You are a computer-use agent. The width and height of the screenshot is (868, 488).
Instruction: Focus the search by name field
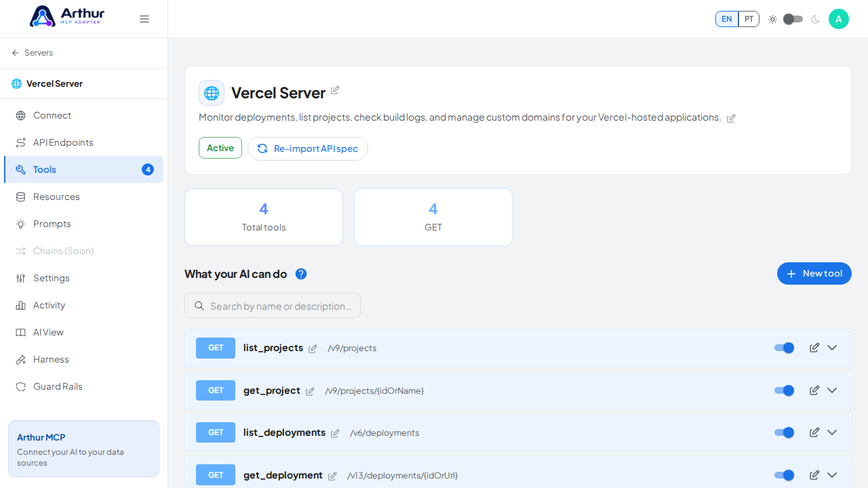273,306
